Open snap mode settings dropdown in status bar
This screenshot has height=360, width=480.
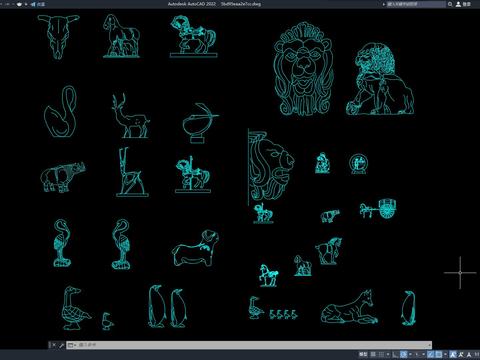388,354
